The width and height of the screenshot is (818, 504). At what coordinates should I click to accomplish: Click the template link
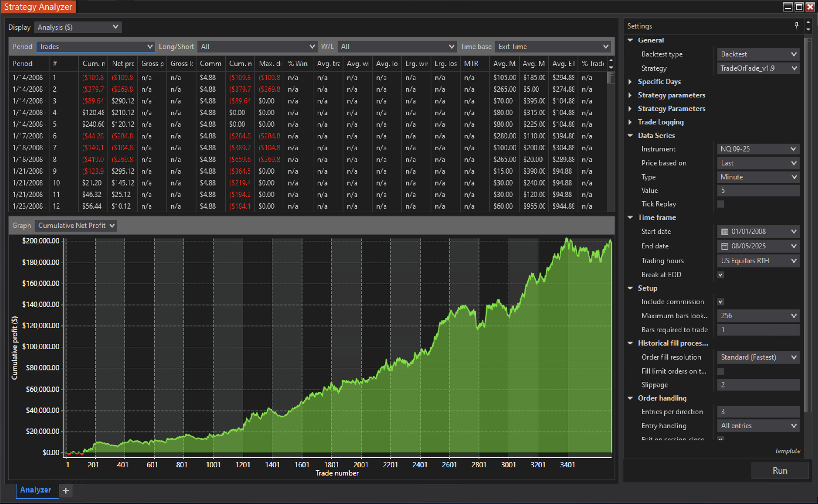[788, 451]
